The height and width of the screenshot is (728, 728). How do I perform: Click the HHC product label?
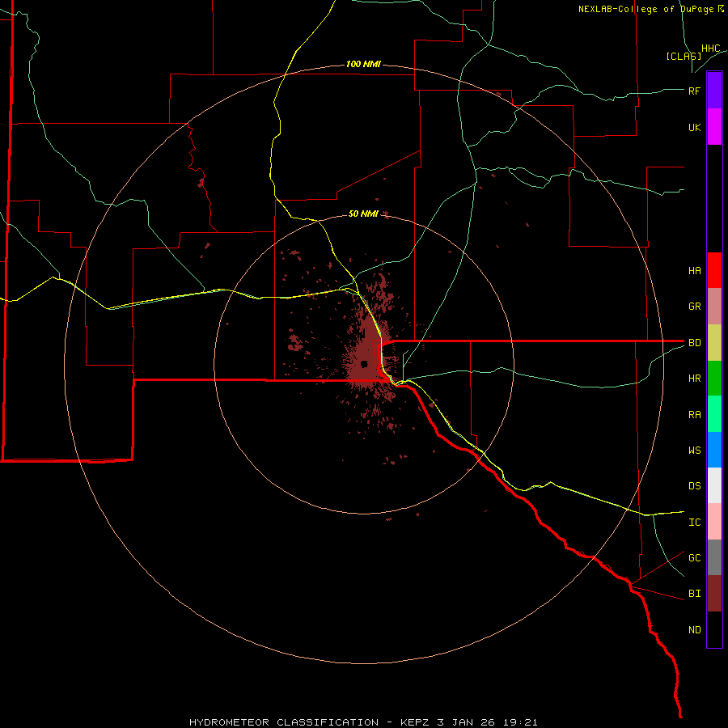[x=710, y=49]
